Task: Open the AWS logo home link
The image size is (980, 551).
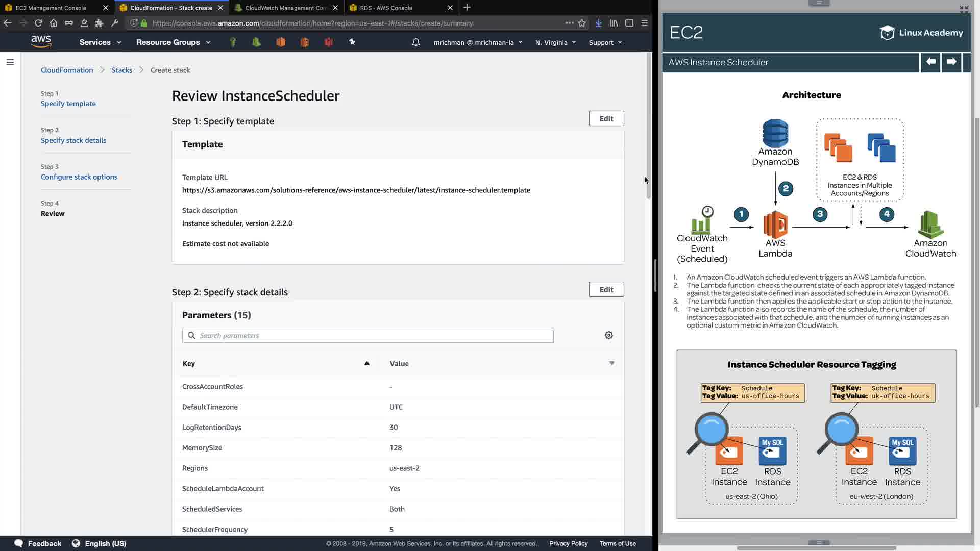Action: click(x=41, y=41)
